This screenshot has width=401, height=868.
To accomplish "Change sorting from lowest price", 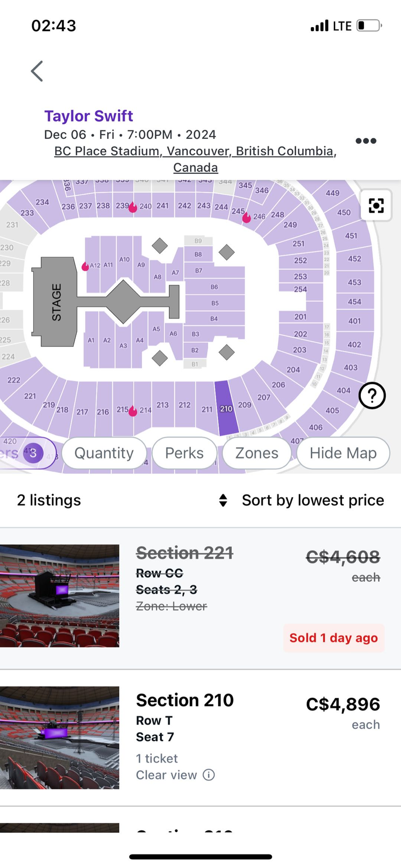I will tap(301, 500).
